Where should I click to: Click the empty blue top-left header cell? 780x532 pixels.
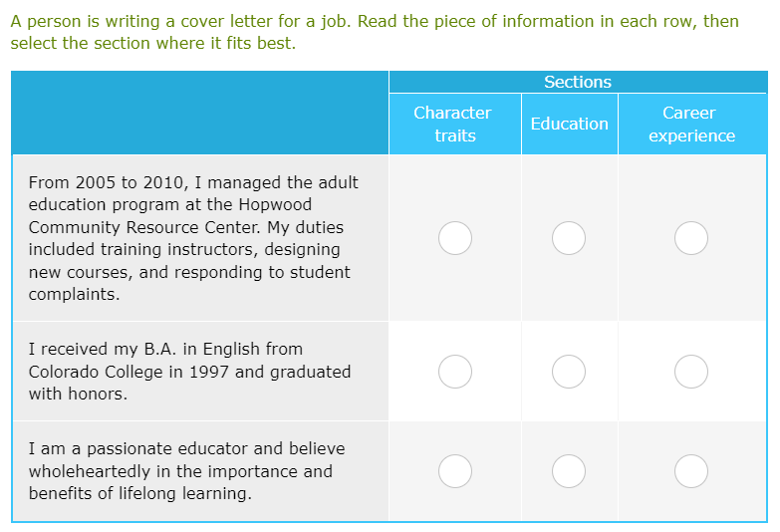(x=200, y=113)
